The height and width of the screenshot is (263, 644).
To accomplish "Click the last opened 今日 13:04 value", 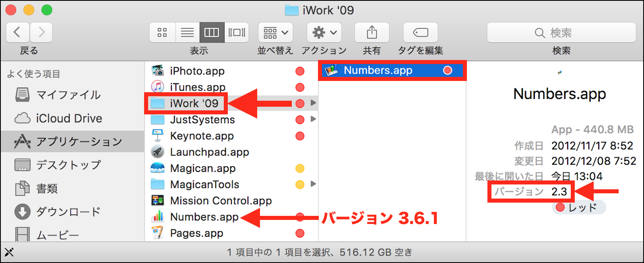I will [x=577, y=176].
